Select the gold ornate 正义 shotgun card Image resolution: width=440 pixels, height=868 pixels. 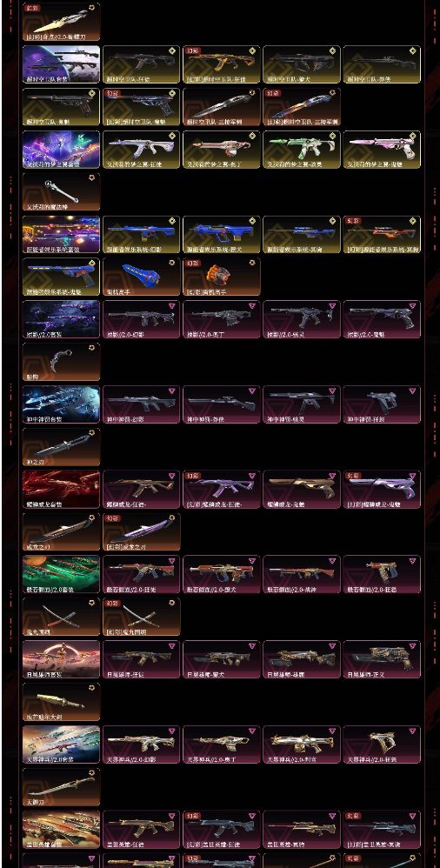tap(382, 659)
